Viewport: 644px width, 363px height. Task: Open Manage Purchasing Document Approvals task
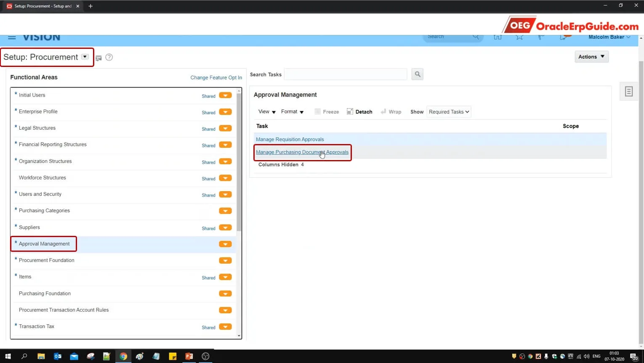302,152
